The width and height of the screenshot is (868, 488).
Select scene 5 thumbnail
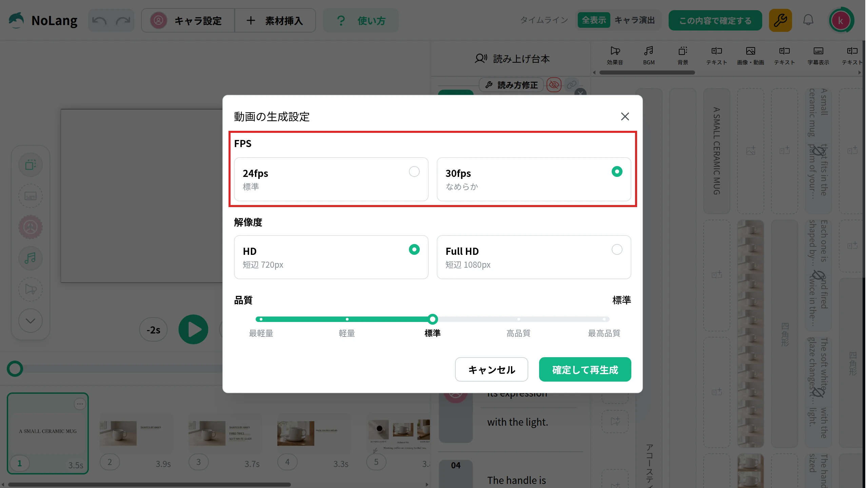(398, 433)
